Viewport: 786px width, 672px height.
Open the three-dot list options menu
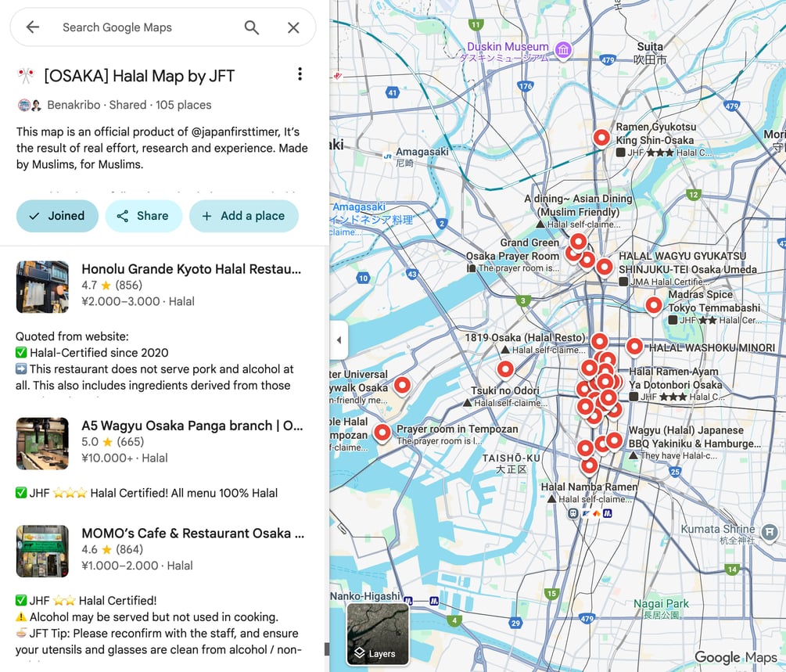tap(300, 74)
